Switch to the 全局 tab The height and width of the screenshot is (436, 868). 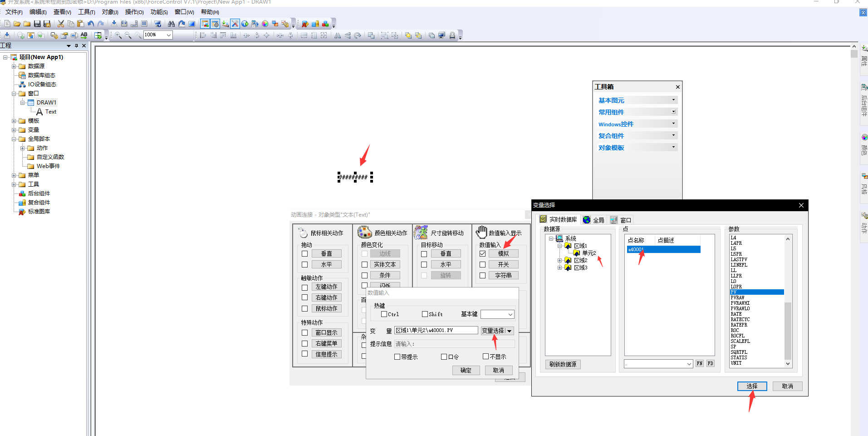pyautogui.click(x=593, y=220)
